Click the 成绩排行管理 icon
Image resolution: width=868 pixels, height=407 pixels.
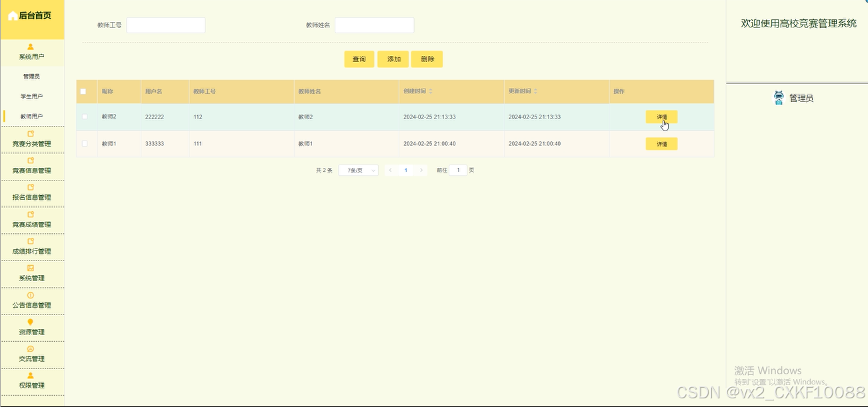31,241
